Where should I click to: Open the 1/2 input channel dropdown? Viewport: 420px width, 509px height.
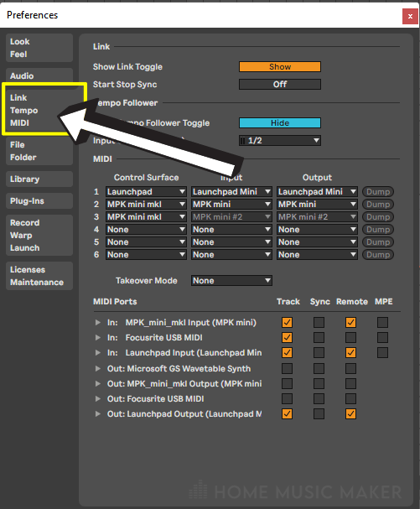[280, 140]
